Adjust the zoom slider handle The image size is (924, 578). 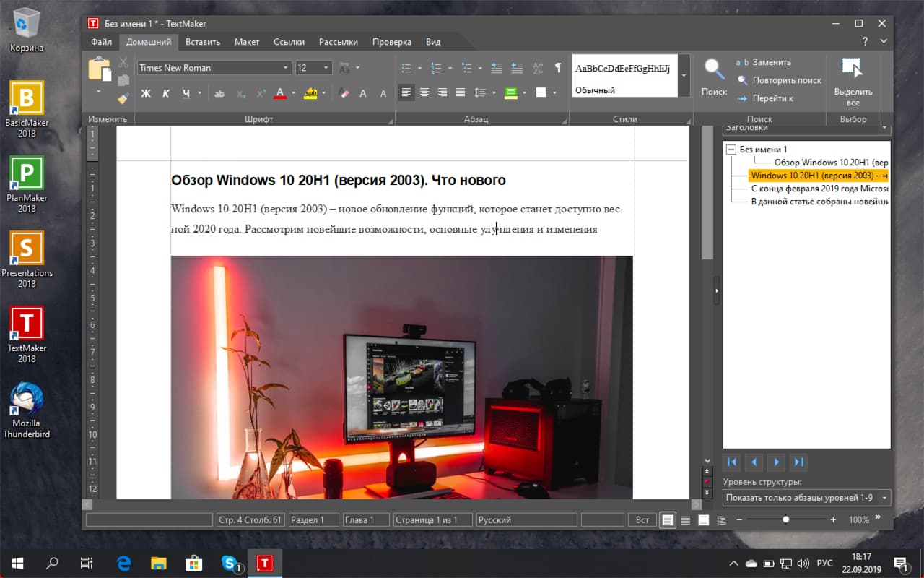pyautogui.click(x=786, y=519)
